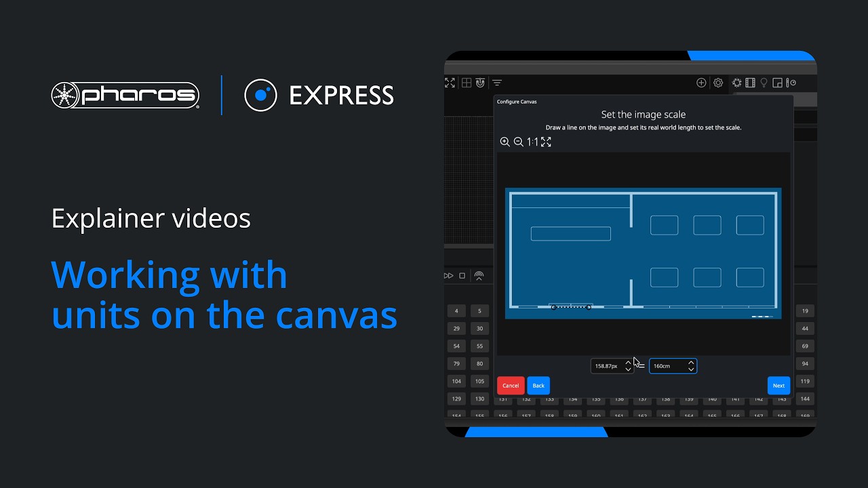Click the fit-to-view arrows icon in top toolbar
The height and width of the screenshot is (488, 868).
(450, 83)
